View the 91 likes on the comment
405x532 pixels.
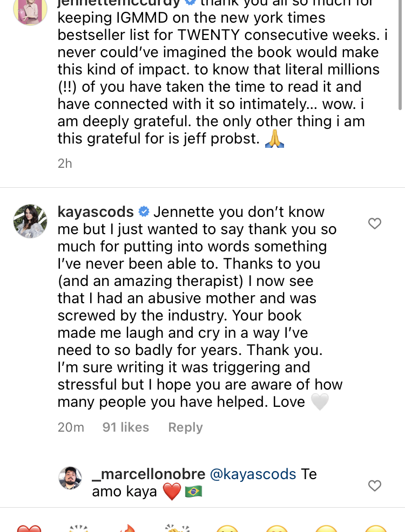coord(125,427)
